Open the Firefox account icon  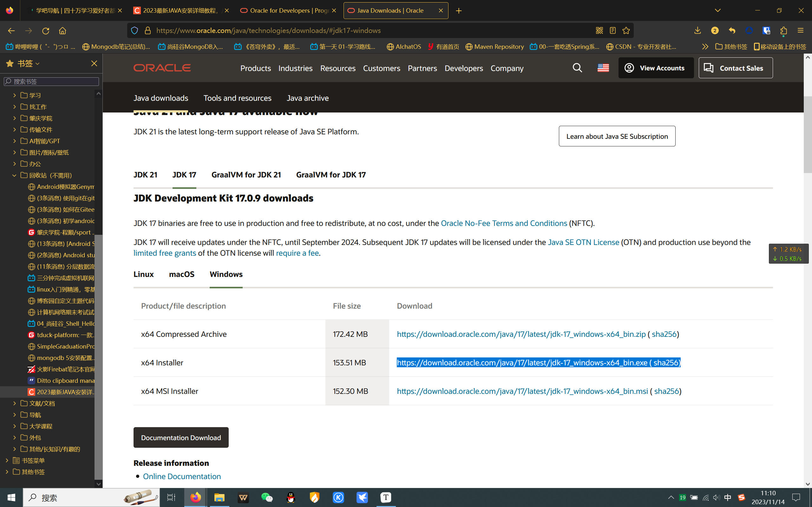pyautogui.click(x=749, y=30)
